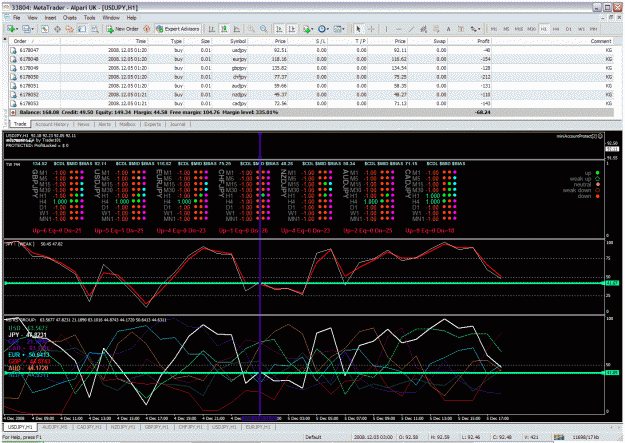Click the New Chart toolbar icon

point(12,29)
